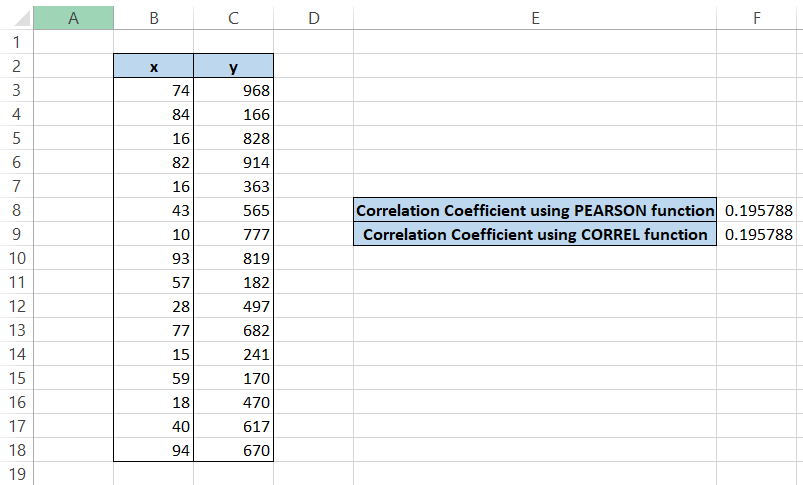This screenshot has height=485, width=803.
Task: Select column A header
Action: pos(73,17)
